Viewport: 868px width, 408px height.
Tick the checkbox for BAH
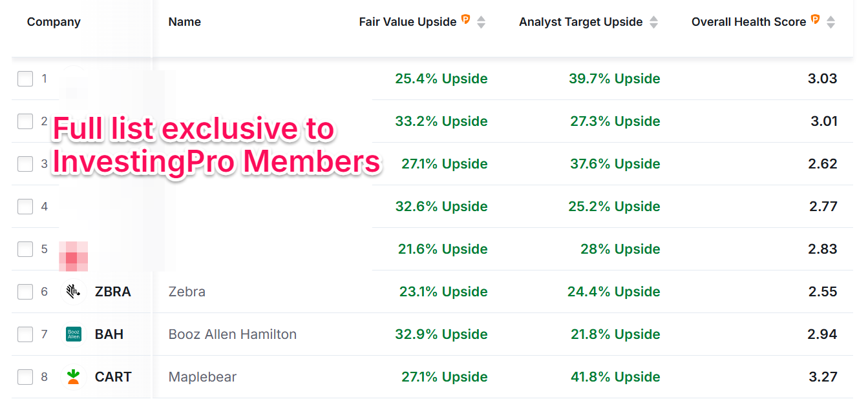pos(25,334)
